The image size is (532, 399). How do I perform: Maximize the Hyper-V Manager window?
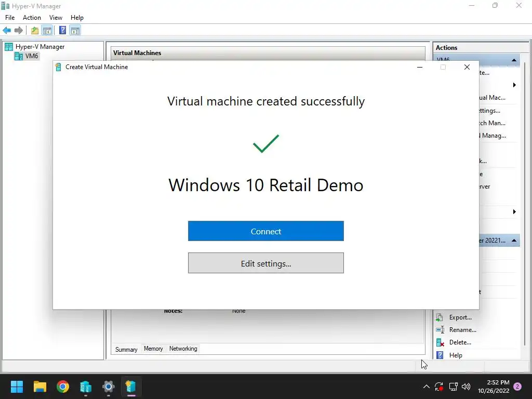click(x=495, y=5)
